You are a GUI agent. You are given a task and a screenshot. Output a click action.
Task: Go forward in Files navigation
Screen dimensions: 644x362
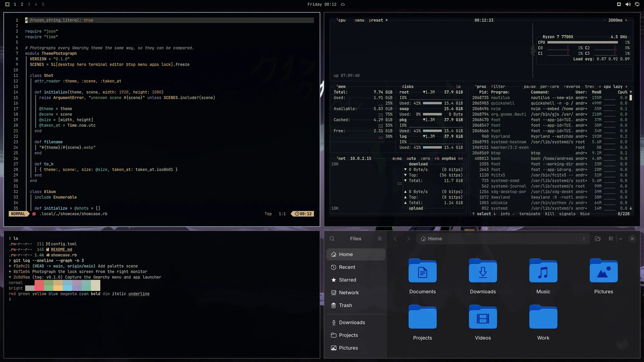(408, 239)
